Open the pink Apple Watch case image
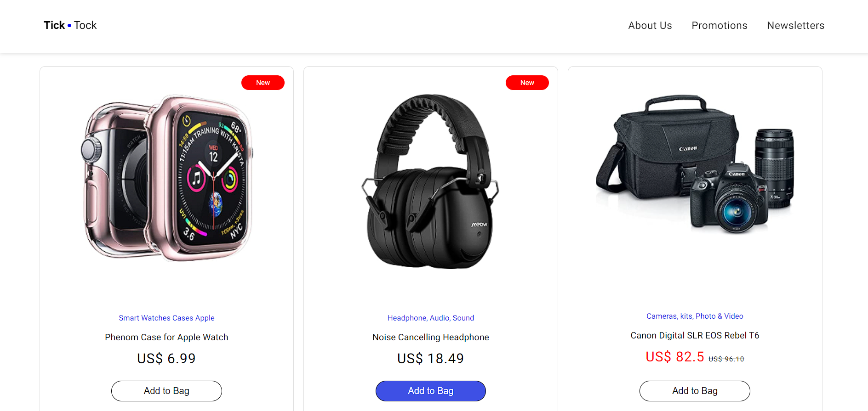Image resolution: width=868 pixels, height=411 pixels. (167, 178)
